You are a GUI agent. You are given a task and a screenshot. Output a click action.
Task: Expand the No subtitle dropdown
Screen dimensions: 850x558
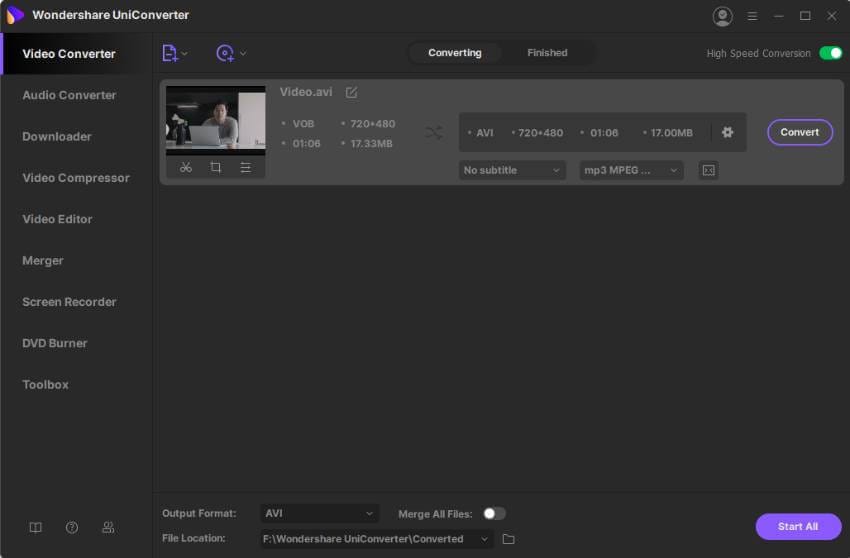click(512, 170)
